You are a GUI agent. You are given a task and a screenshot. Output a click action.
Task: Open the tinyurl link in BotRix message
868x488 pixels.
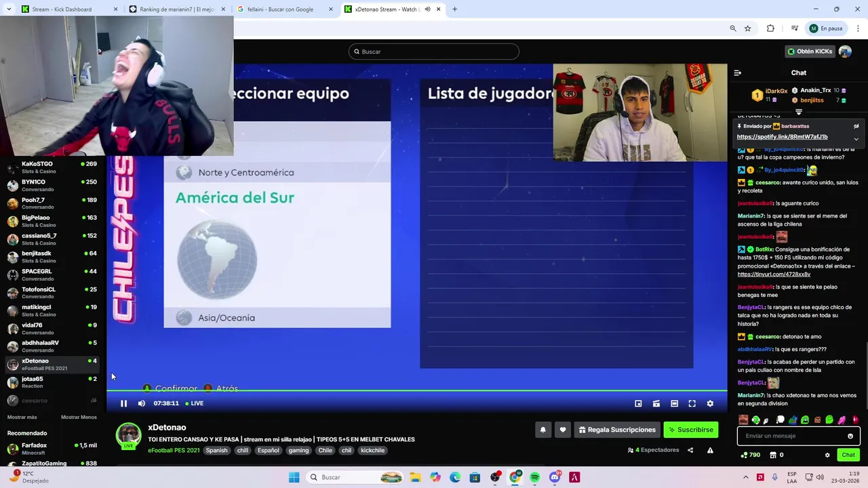coord(774,274)
